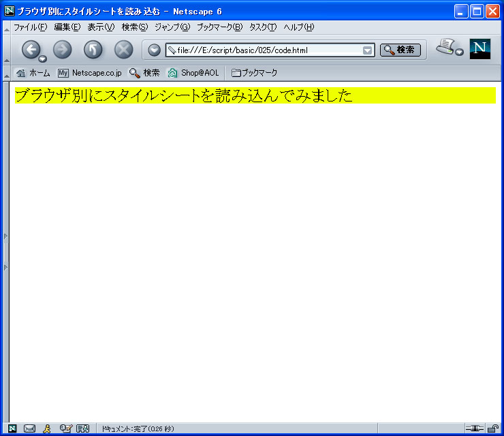Image resolution: width=504 pixels, height=436 pixels.
Task: Open the ブックマーク folder on the personal toolbar
Action: coord(254,73)
